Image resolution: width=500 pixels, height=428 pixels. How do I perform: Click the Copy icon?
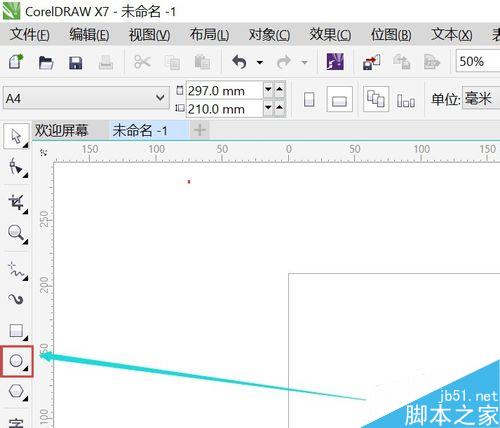pyautogui.click(x=172, y=62)
